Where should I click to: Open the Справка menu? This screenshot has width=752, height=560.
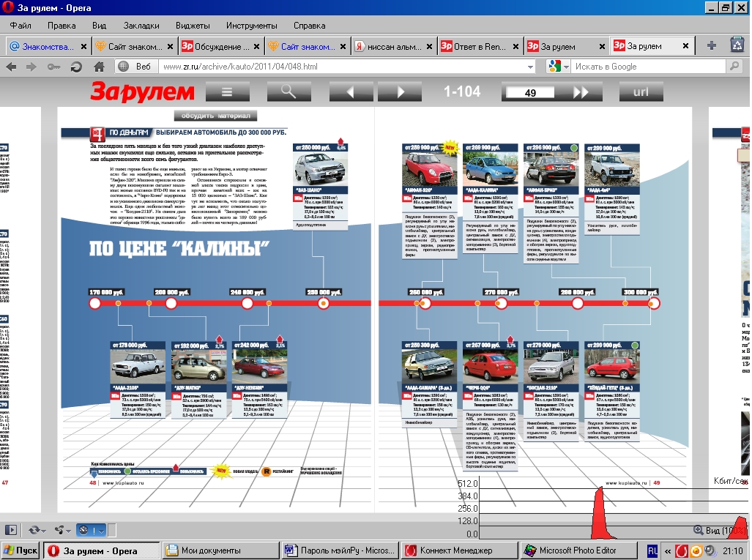[309, 26]
